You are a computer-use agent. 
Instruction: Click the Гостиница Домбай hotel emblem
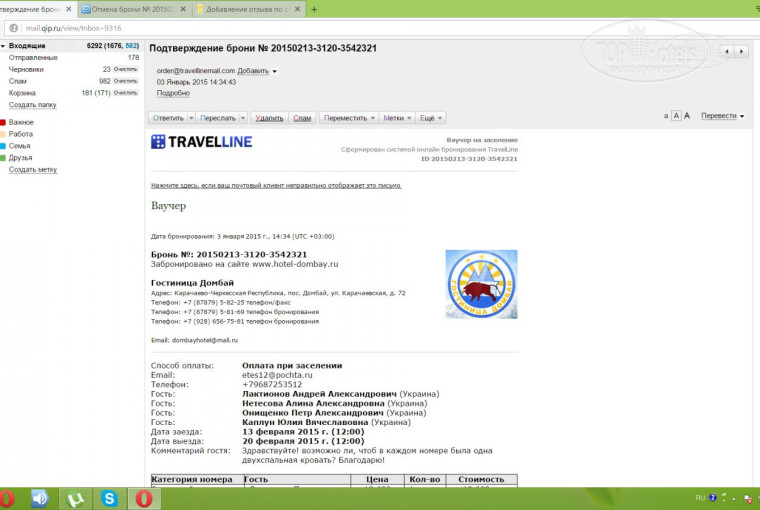tap(481, 284)
